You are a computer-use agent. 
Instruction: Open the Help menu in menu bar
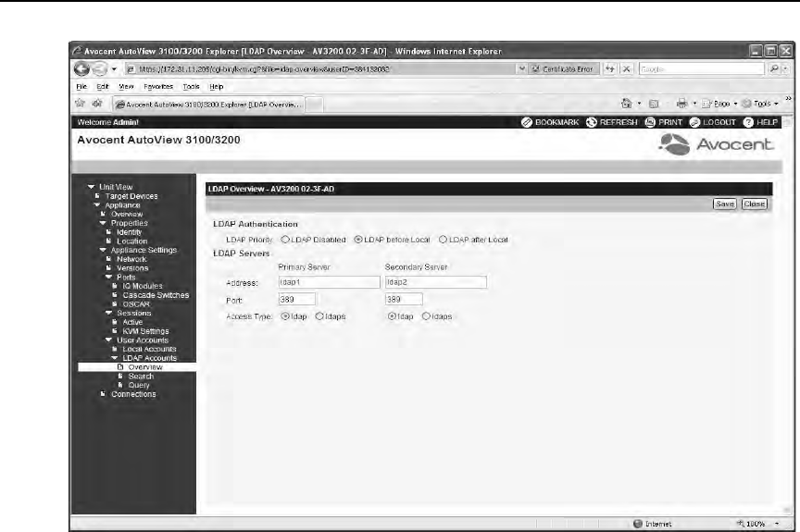click(217, 87)
